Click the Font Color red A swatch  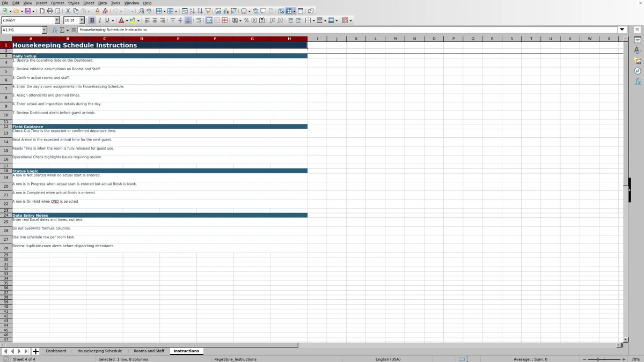point(121,20)
